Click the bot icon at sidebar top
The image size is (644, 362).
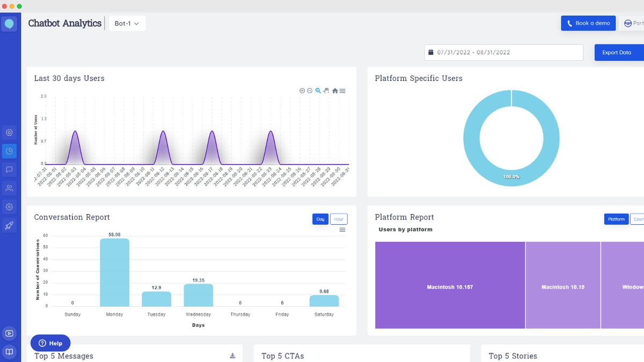(x=9, y=24)
